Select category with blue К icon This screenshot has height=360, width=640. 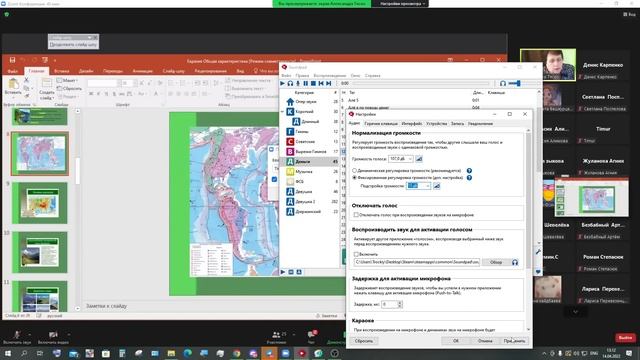(310, 111)
